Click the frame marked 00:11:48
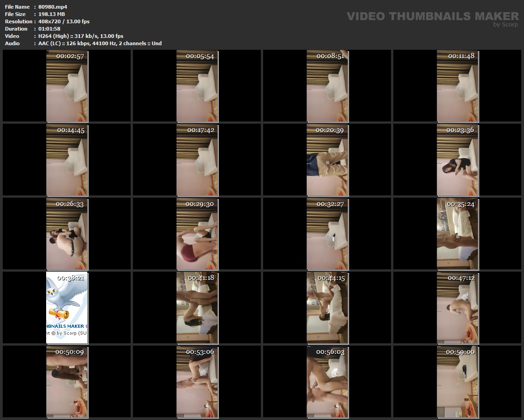Screen dimensions: 524x420 [x=457, y=86]
